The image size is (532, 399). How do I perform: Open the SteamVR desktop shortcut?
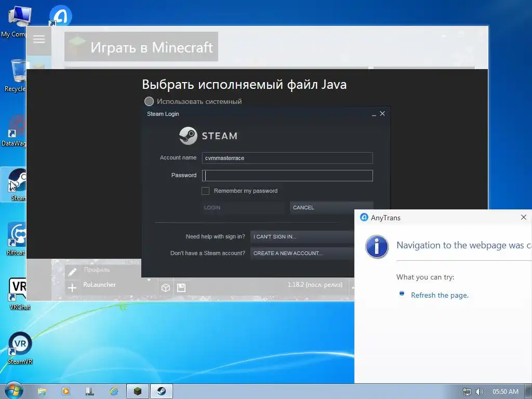click(x=20, y=348)
